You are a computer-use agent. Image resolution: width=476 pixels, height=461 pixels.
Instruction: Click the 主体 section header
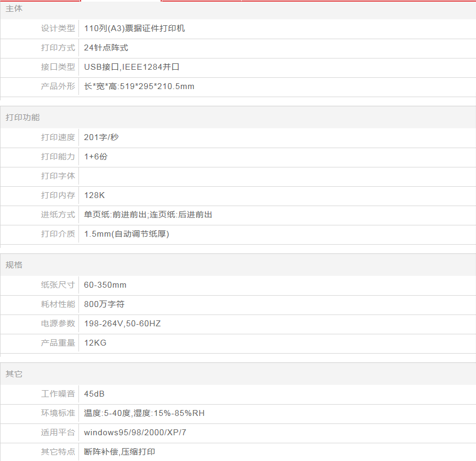(x=15, y=9)
